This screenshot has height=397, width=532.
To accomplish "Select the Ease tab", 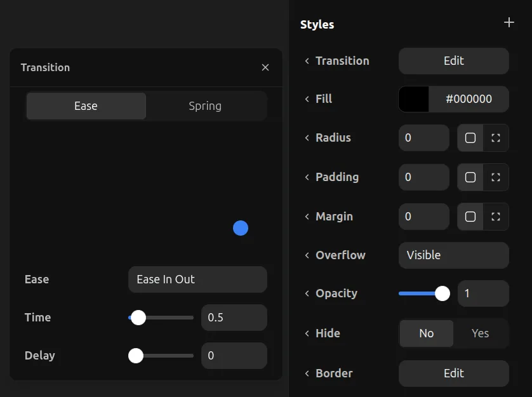I will click(86, 106).
